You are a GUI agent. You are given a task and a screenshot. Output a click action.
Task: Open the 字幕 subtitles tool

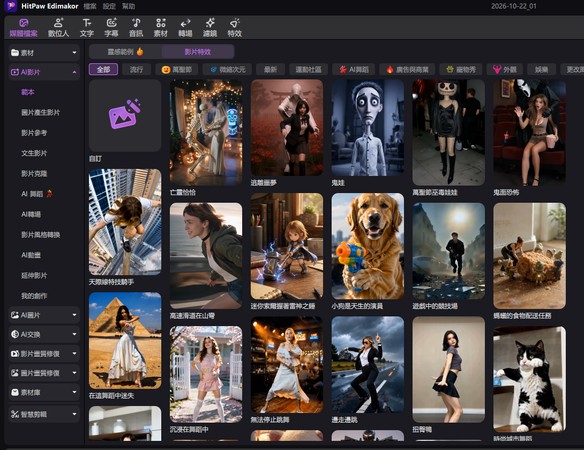coord(111,28)
